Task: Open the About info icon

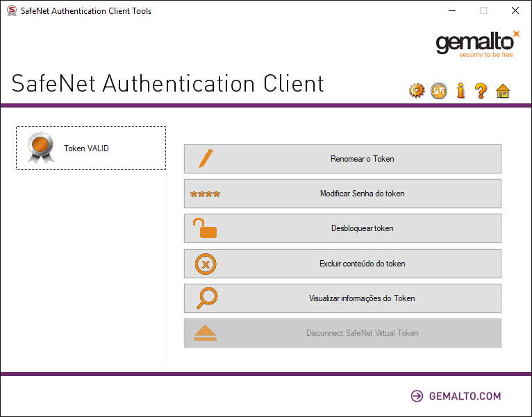Action: coord(460,91)
